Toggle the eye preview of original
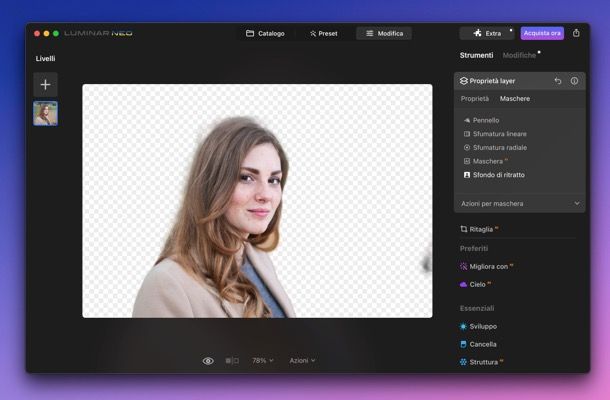This screenshot has height=400, width=610. click(208, 361)
